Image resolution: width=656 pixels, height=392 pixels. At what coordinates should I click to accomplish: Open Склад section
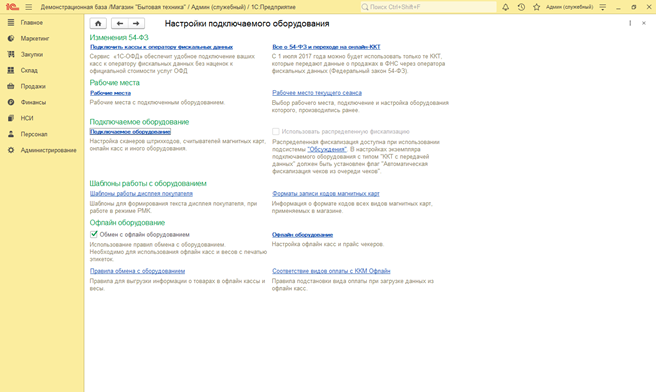coord(29,70)
